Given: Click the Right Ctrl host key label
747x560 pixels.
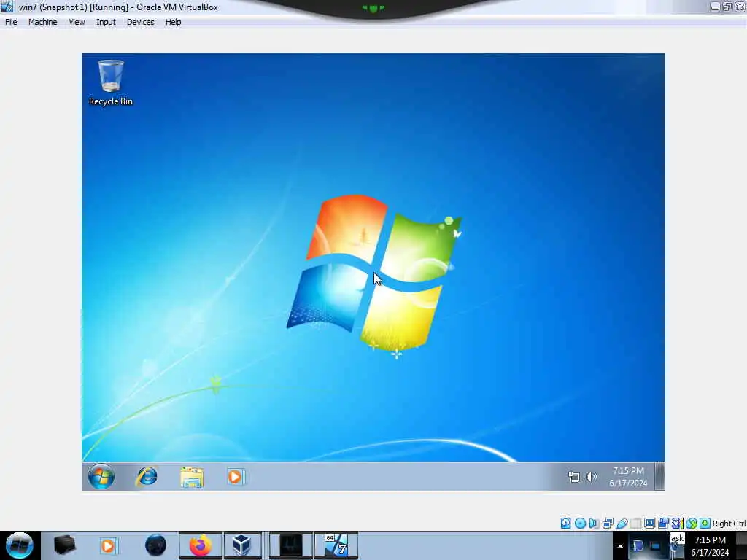Looking at the screenshot, I should coord(729,524).
